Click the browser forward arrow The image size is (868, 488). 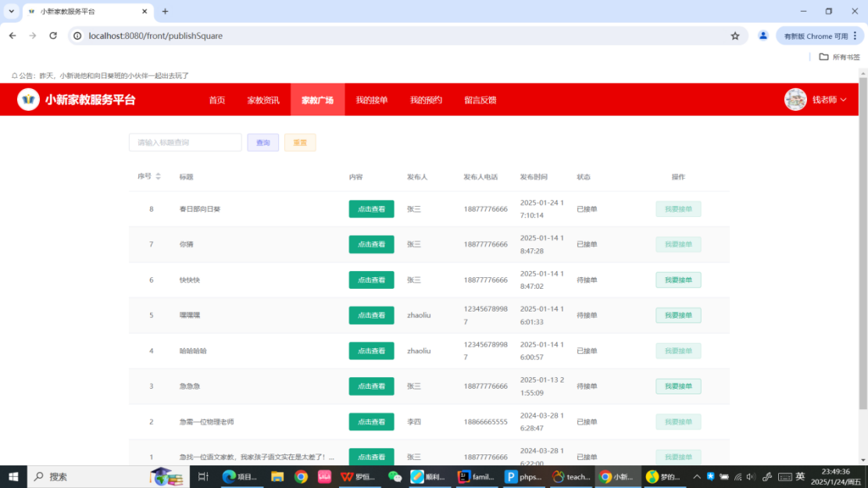tap(33, 35)
